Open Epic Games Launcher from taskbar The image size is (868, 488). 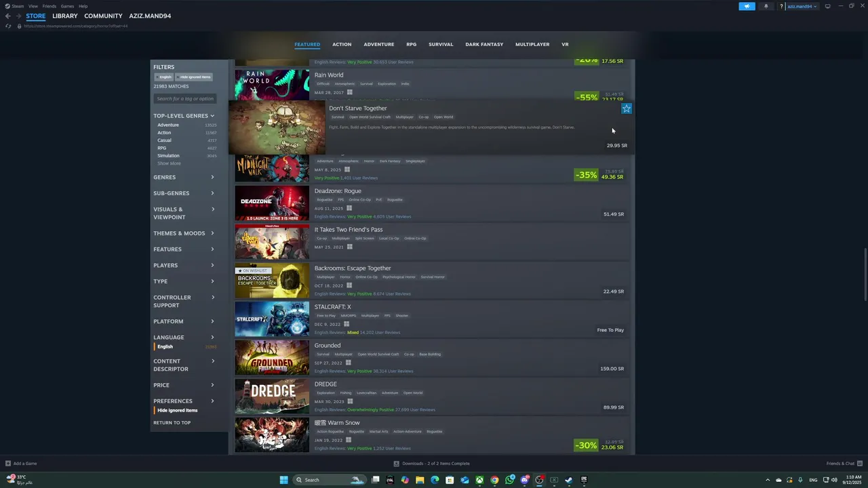pyautogui.click(x=584, y=480)
